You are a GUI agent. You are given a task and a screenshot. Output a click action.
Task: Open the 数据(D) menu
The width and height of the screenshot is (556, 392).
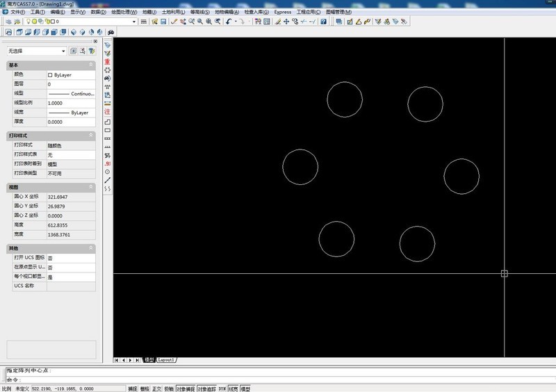click(98, 12)
